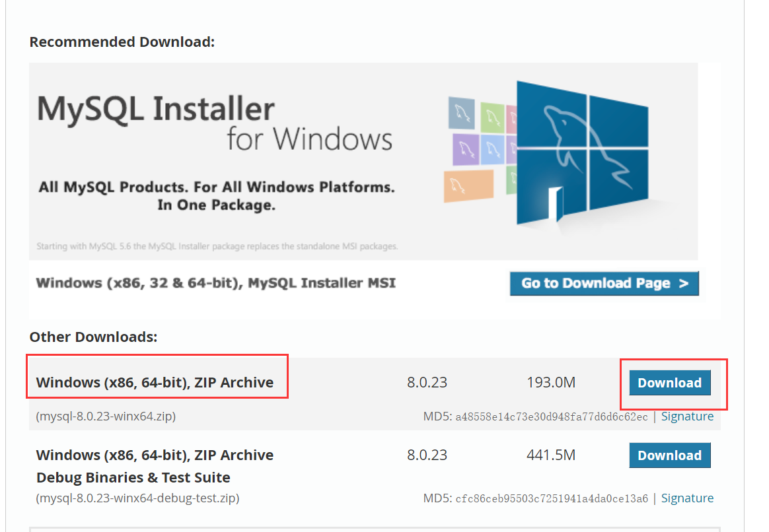The image size is (769, 532).
Task: Download the 441.5M Debug Binaries archive
Action: 670,455
